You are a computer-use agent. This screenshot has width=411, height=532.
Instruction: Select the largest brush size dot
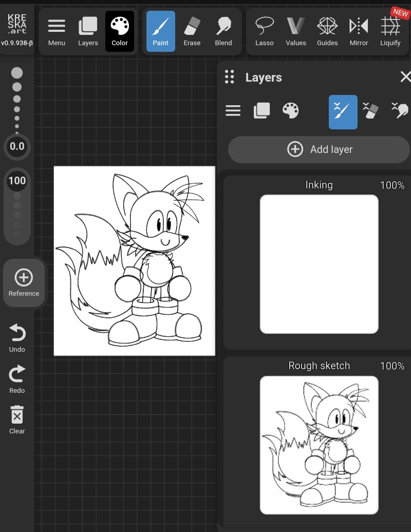[17, 73]
